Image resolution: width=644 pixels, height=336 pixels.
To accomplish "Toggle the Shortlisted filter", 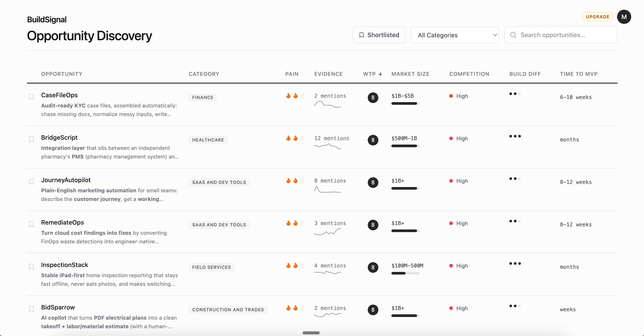I will tap(379, 35).
